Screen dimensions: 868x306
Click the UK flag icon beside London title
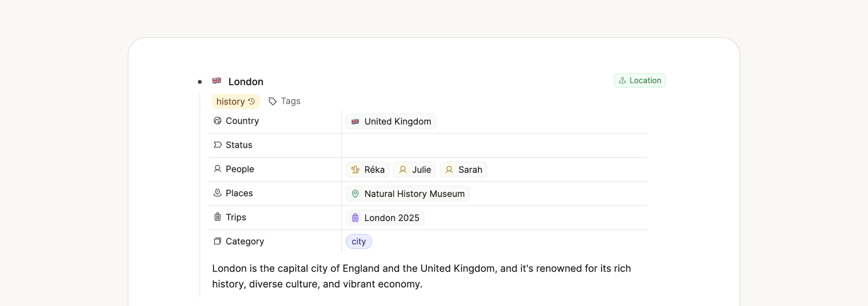pyautogui.click(x=217, y=81)
